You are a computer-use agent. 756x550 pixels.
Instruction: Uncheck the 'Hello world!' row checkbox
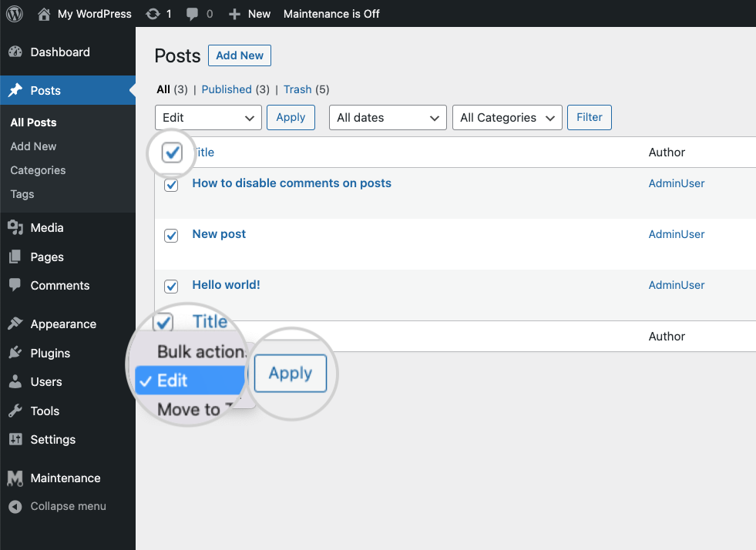point(171,287)
